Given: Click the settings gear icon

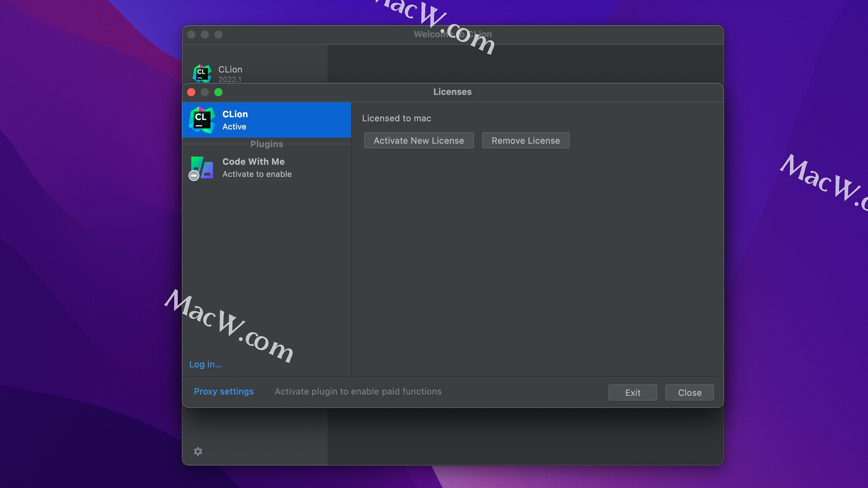Looking at the screenshot, I should 199,450.
